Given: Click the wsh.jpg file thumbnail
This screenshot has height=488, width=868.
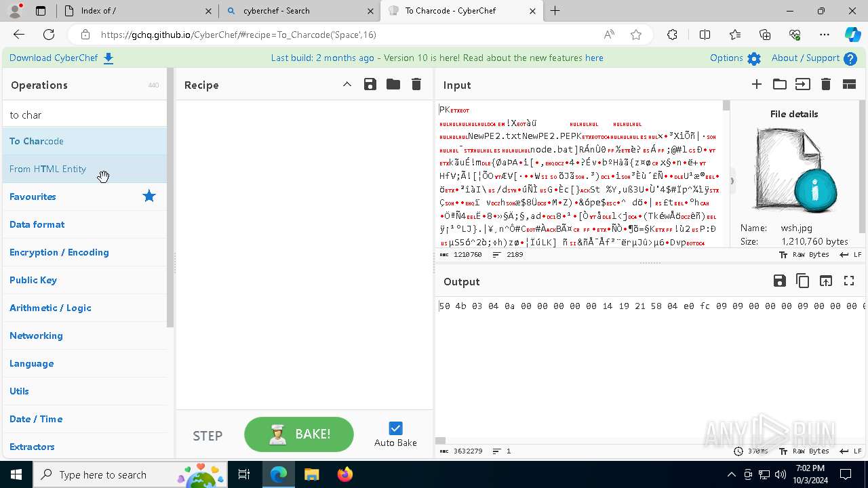Looking at the screenshot, I should [794, 171].
